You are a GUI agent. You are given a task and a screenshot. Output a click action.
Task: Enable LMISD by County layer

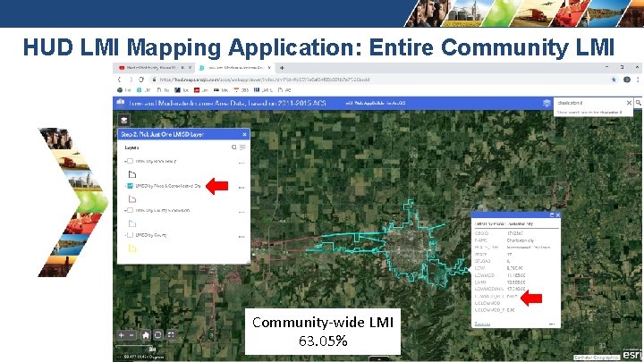point(130,235)
